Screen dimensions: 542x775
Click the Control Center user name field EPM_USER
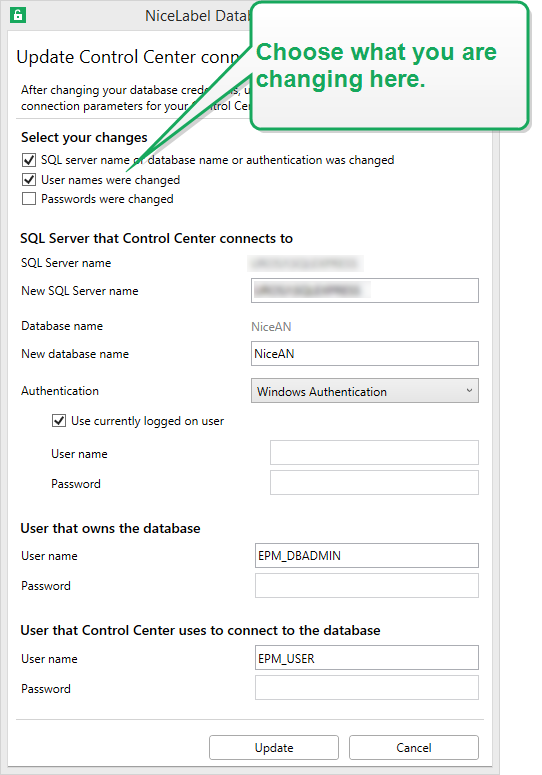tap(367, 658)
